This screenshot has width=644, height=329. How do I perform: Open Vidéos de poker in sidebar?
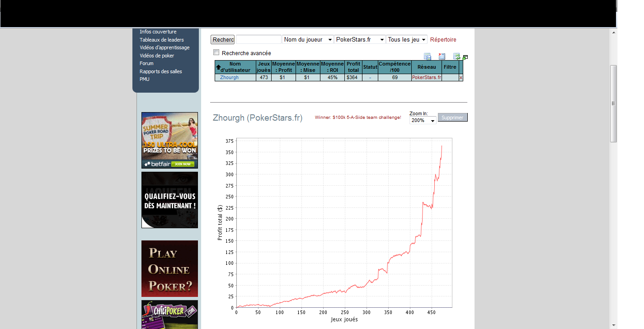(157, 56)
